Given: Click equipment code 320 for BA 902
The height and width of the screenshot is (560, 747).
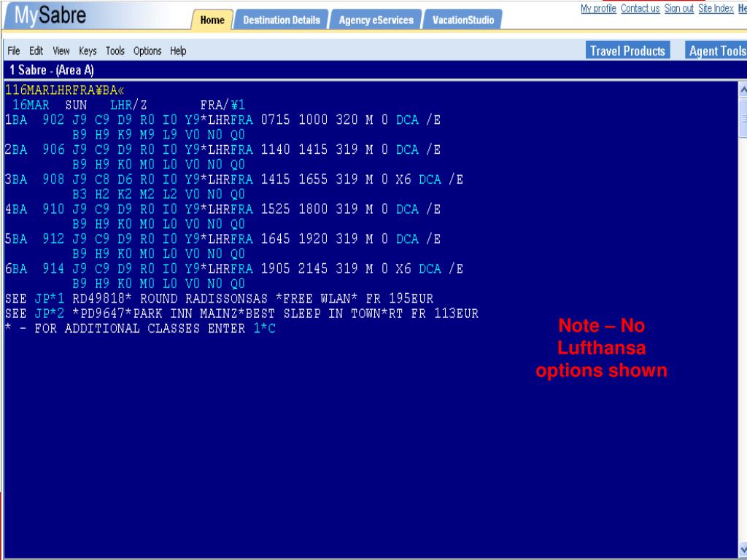Looking at the screenshot, I should tap(347, 120).
